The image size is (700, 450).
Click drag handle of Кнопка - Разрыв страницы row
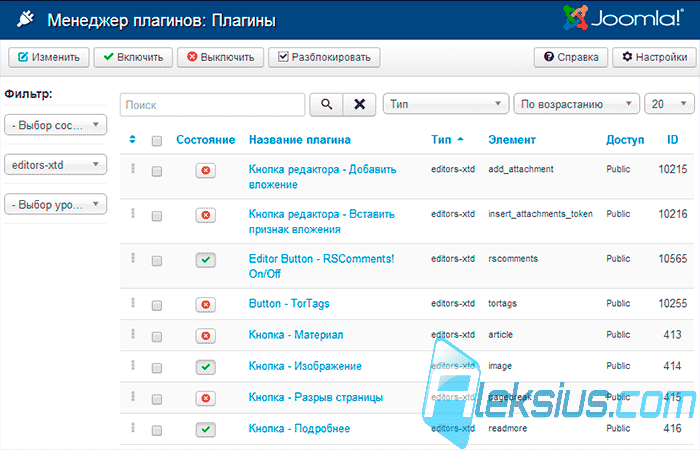point(133,396)
